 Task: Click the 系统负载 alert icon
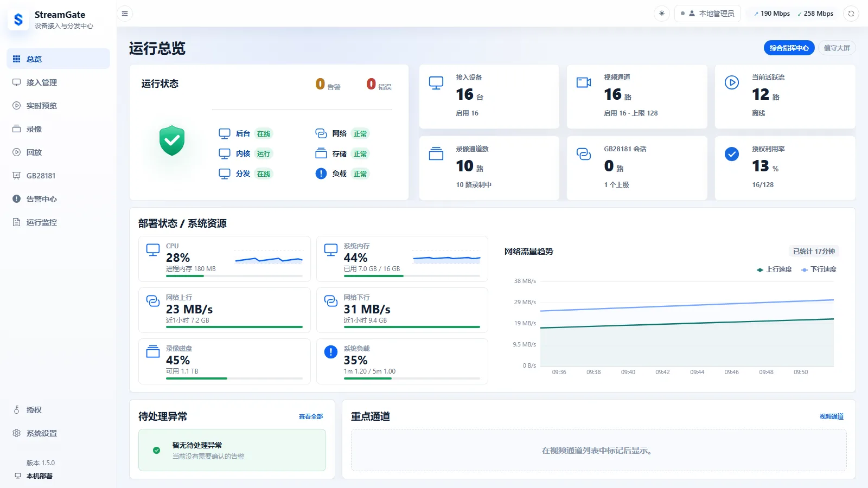[x=331, y=352]
